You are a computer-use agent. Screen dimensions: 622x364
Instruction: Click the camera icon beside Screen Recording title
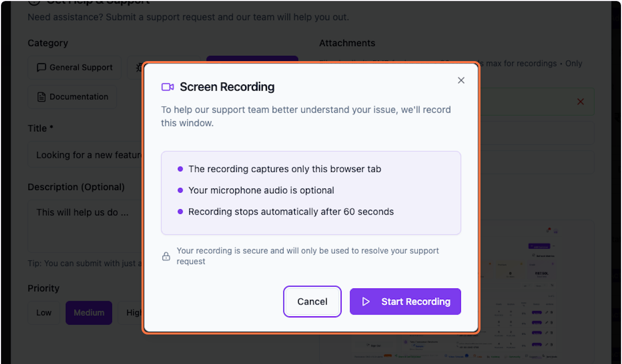(167, 87)
